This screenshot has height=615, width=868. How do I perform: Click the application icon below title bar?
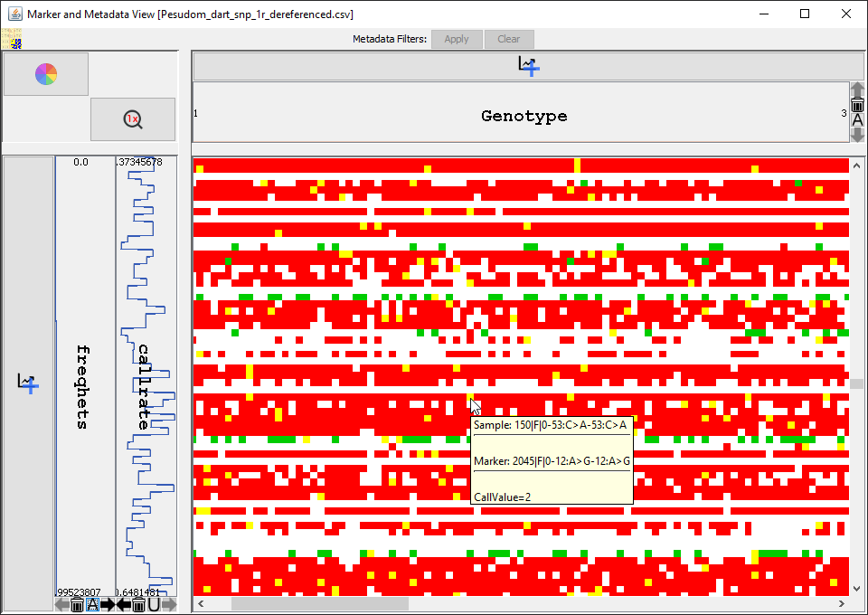11,39
